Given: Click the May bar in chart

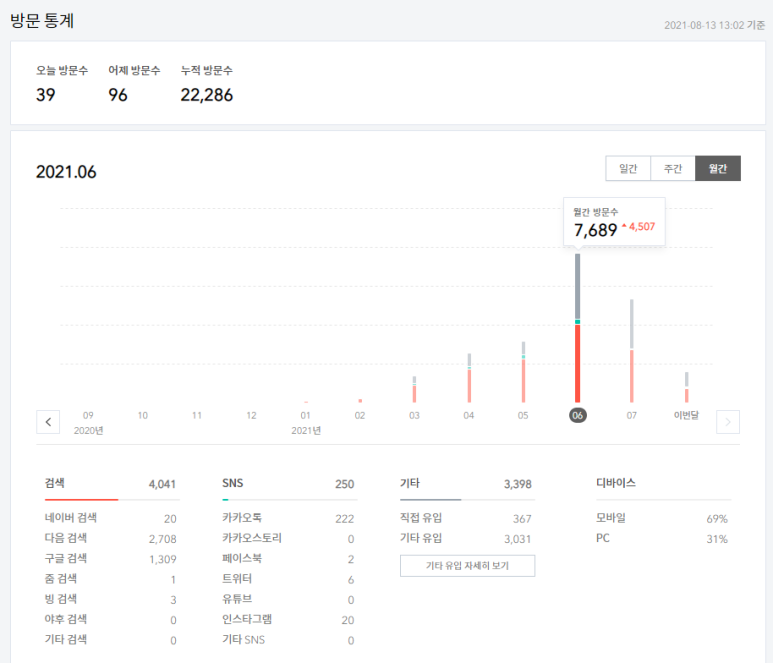Looking at the screenshot, I should click(x=523, y=372).
